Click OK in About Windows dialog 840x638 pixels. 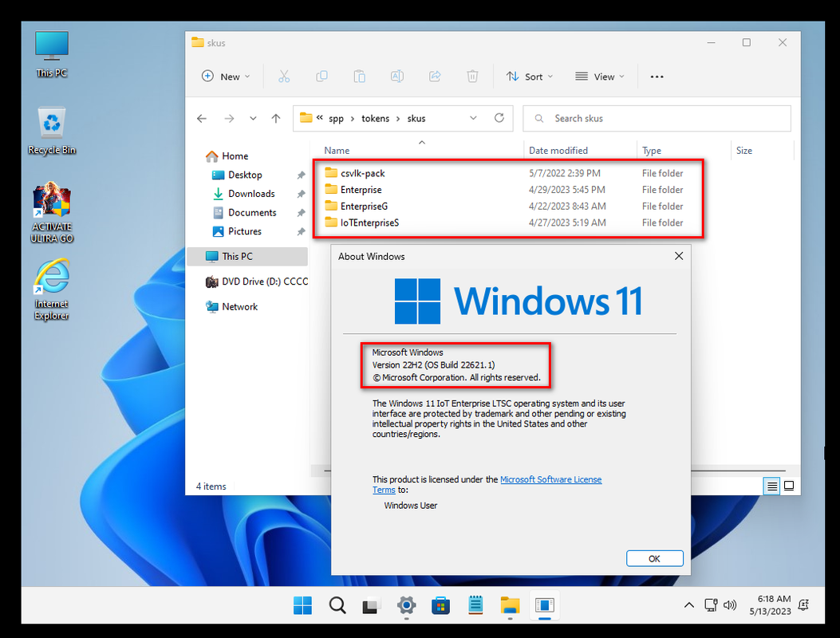point(654,558)
